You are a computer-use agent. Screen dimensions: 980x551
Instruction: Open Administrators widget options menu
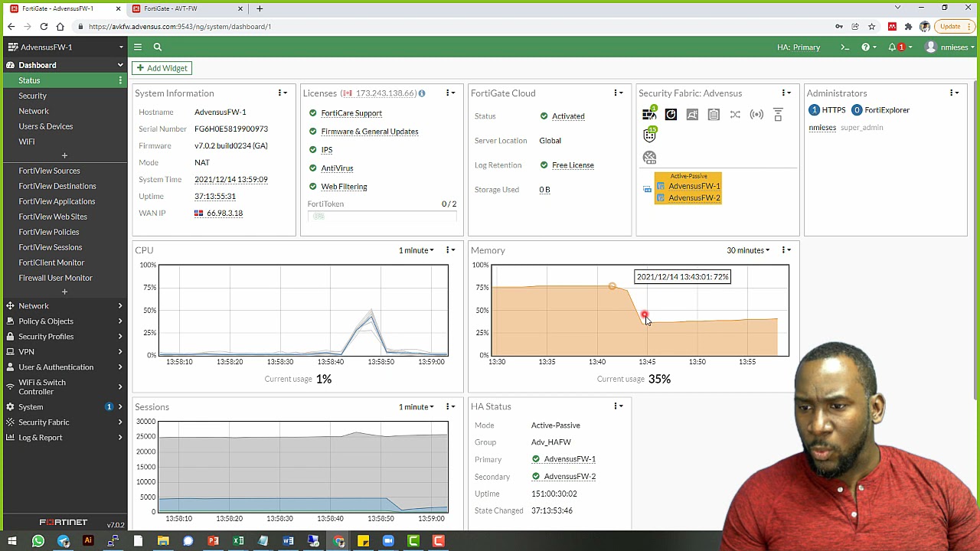[954, 93]
